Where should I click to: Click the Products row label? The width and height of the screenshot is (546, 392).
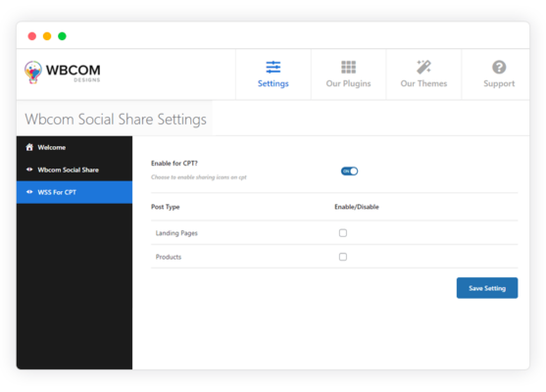point(169,257)
